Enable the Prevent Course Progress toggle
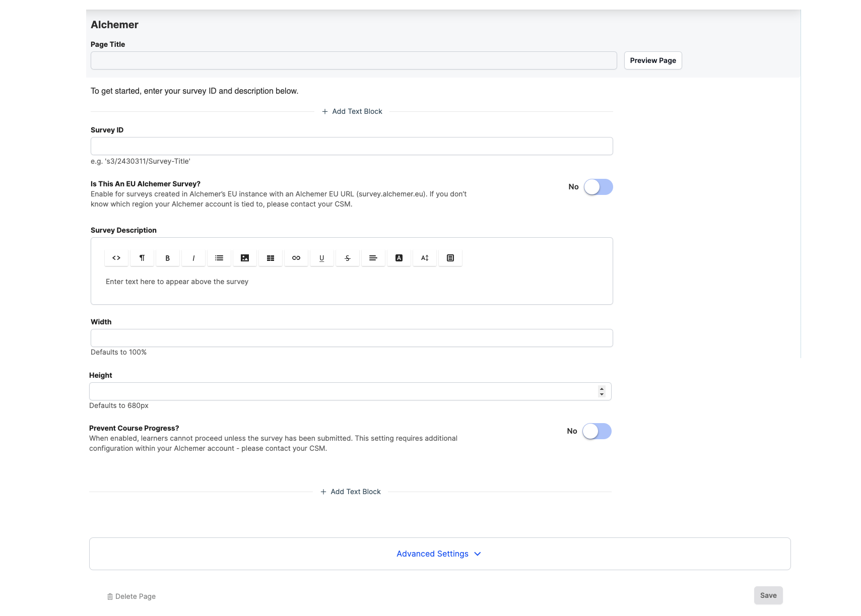Viewport: 861px width, 616px height. [596, 431]
